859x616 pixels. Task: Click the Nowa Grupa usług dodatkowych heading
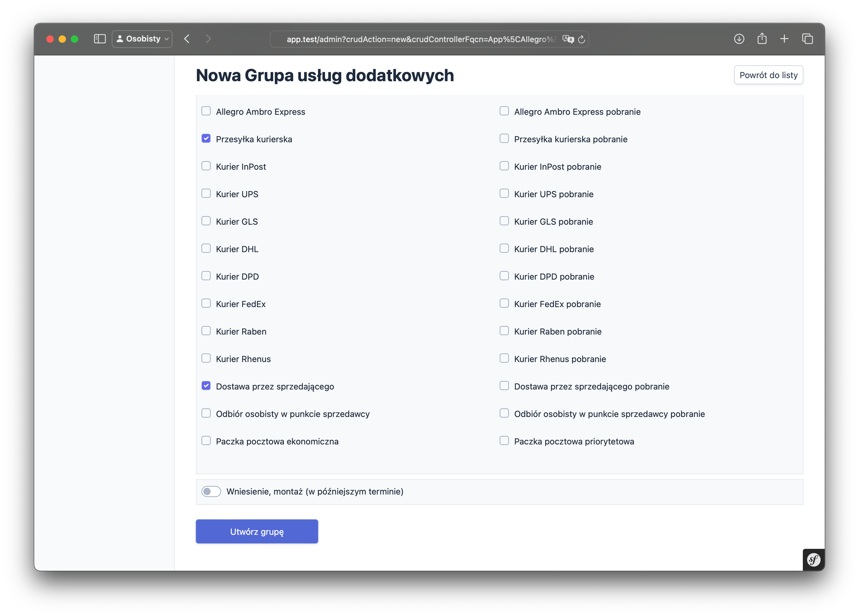click(x=324, y=75)
